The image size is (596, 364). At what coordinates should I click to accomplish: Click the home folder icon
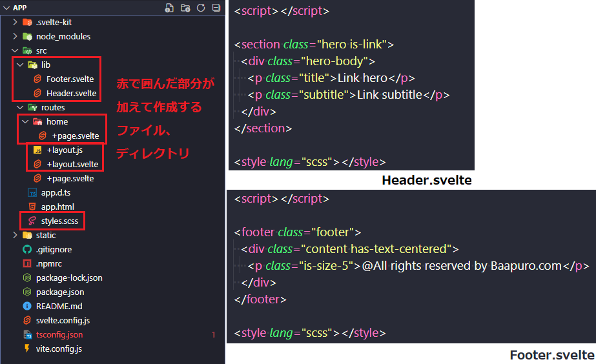point(37,121)
